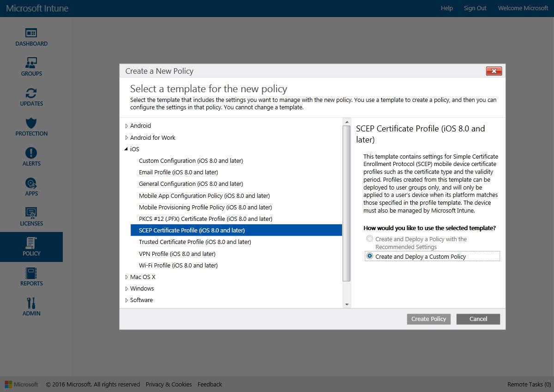Select Mobile App Configuration Policy template

[204, 196]
